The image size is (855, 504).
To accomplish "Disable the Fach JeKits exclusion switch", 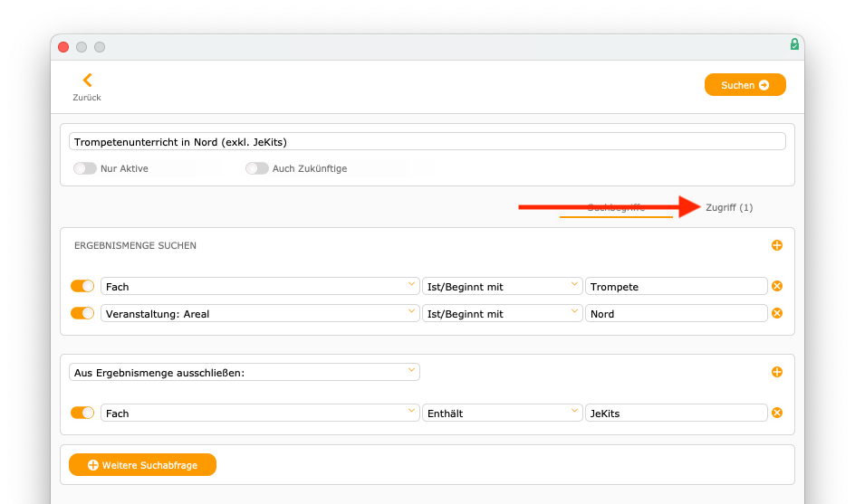I will tap(82, 413).
